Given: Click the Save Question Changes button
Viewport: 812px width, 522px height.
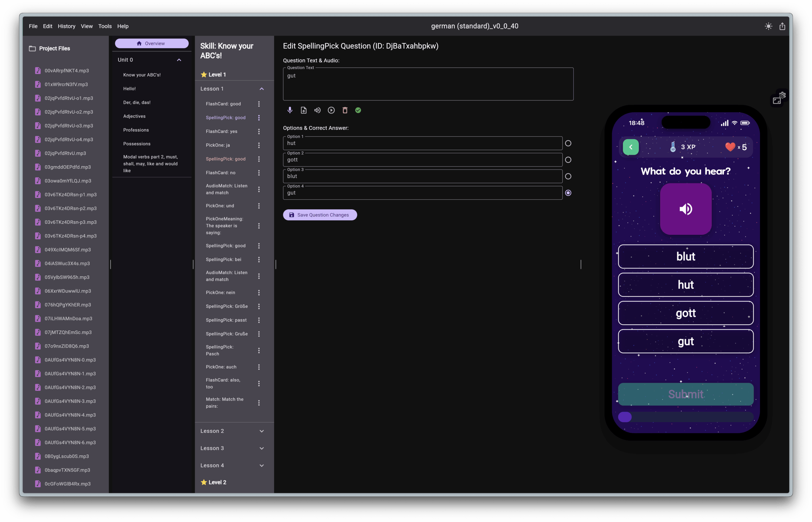Looking at the screenshot, I should tap(320, 215).
